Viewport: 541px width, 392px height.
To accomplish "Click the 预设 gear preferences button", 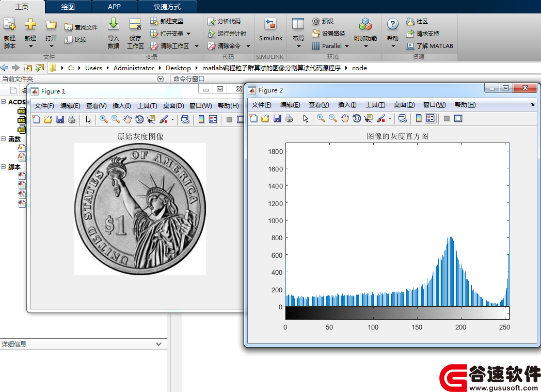I will (x=323, y=21).
